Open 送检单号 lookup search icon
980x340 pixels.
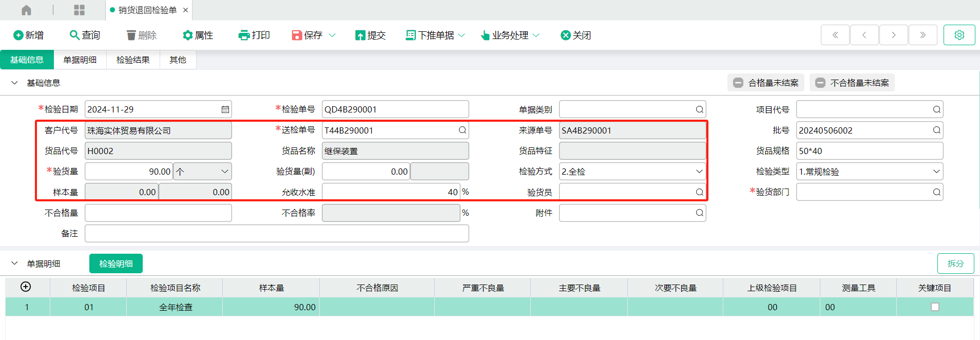462,130
